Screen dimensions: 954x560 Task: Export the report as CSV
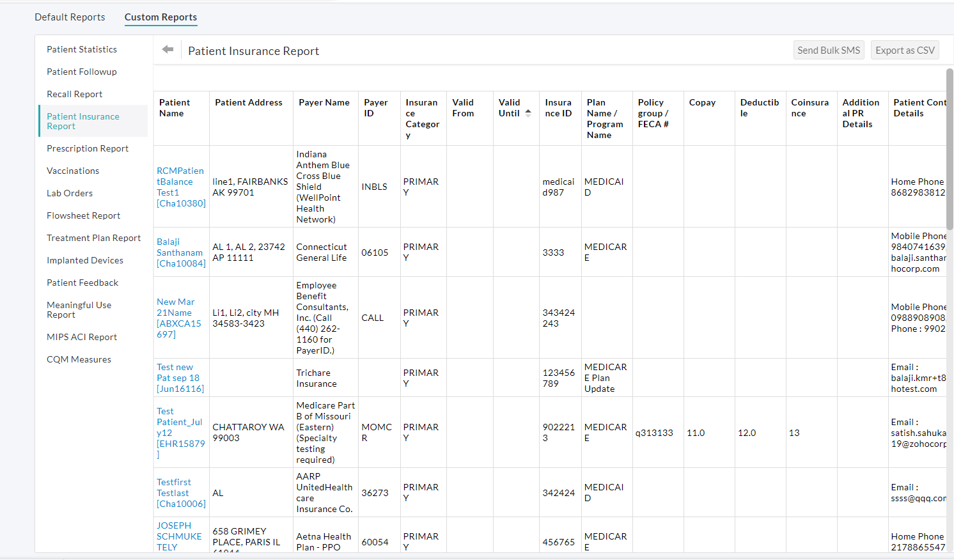tap(905, 49)
